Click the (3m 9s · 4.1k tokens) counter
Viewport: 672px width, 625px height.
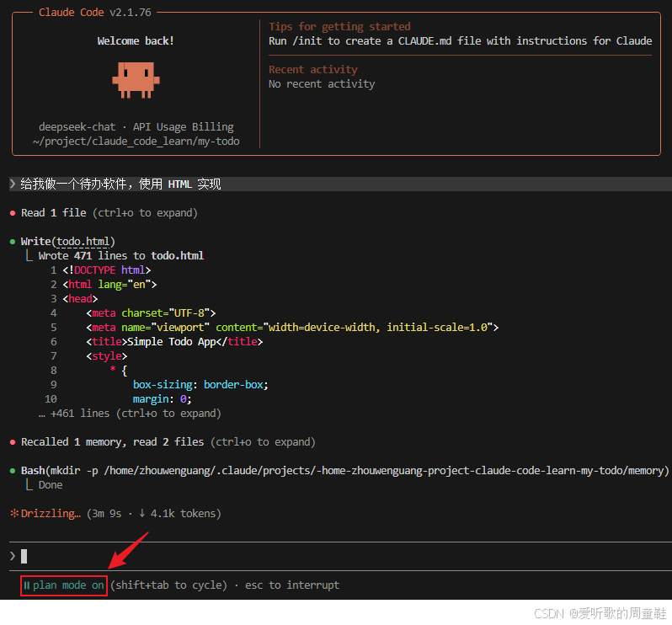[x=154, y=514]
